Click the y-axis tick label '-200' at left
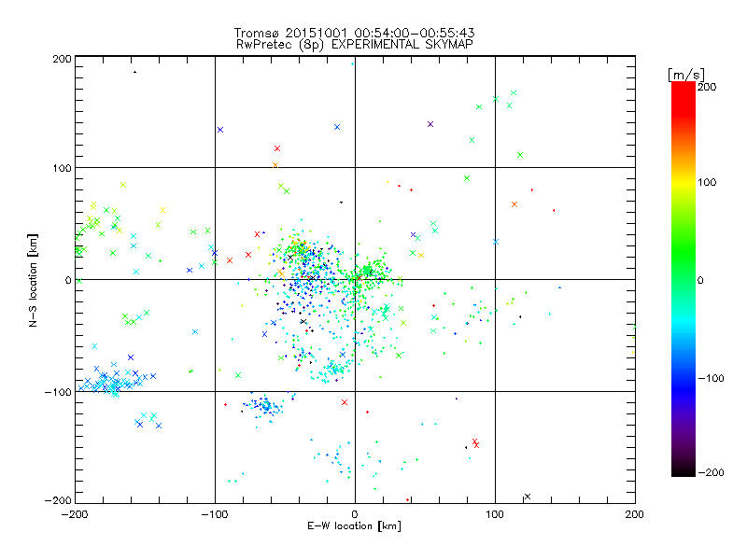747x560 pixels. pyautogui.click(x=58, y=500)
